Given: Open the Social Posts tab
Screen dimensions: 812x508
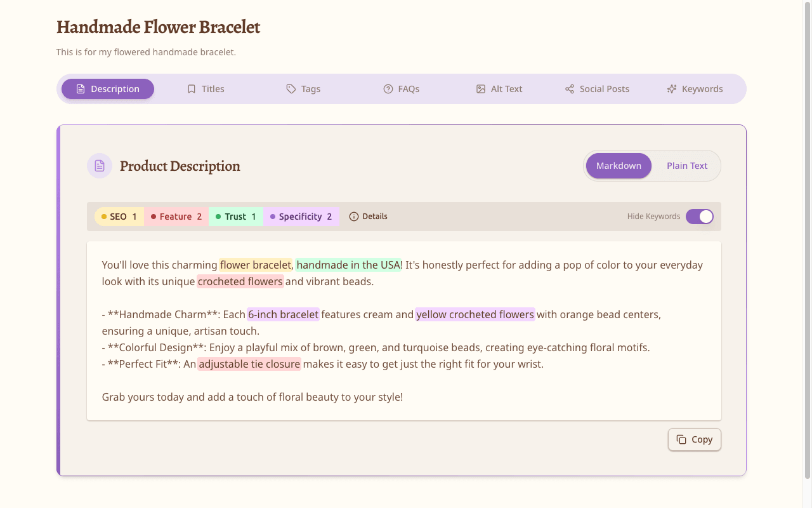Looking at the screenshot, I should tap(597, 89).
